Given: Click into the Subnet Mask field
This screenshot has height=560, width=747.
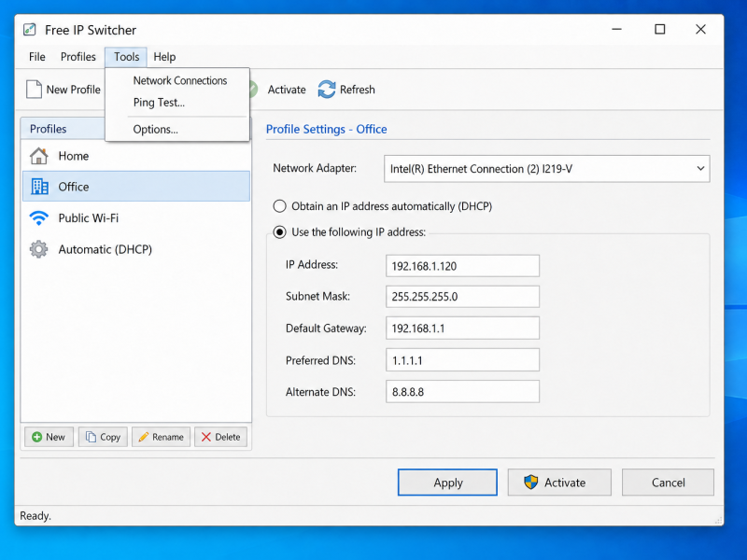Looking at the screenshot, I should (x=462, y=297).
